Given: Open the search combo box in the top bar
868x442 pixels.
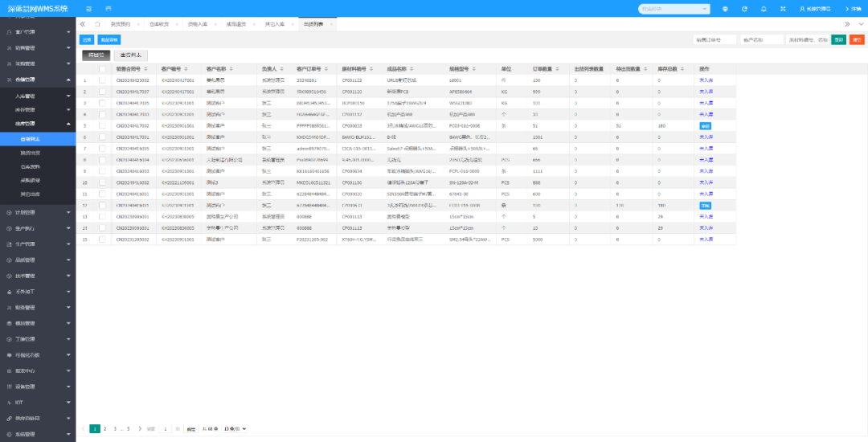Looking at the screenshot, I should tap(674, 9).
